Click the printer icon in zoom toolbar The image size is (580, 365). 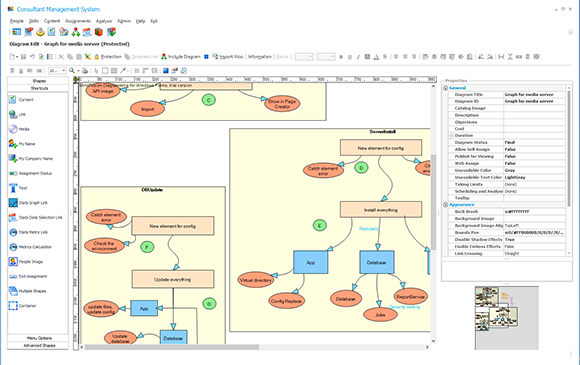coord(85,70)
